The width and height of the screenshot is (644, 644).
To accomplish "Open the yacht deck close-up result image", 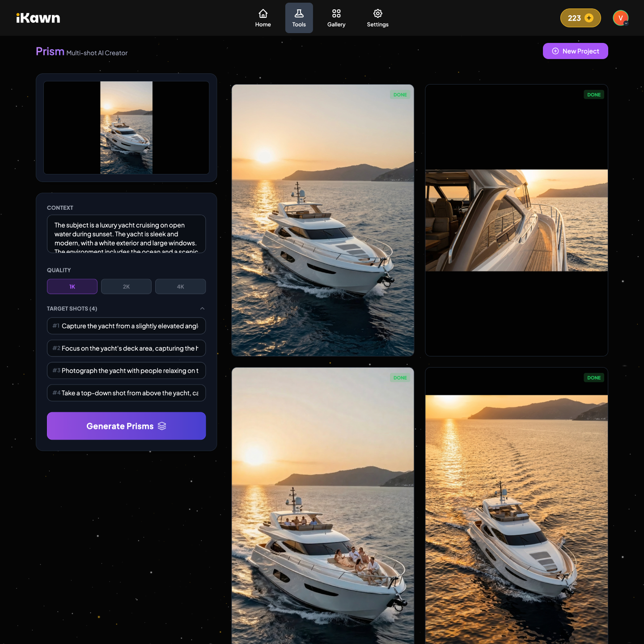I will pos(516,220).
